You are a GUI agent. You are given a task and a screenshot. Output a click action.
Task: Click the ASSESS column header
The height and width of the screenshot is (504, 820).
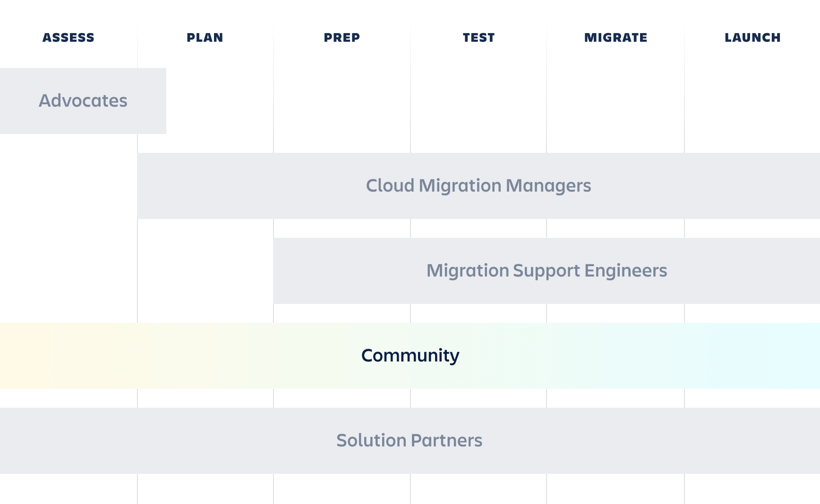coord(68,38)
